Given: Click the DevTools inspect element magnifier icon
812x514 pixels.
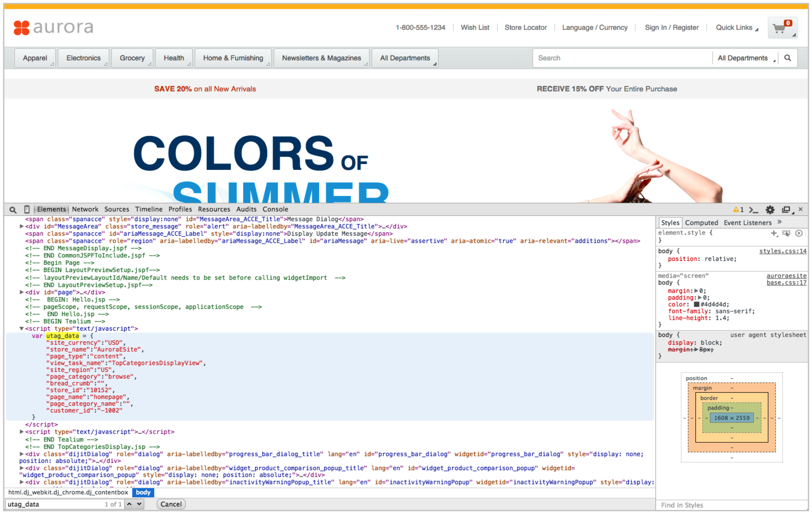Looking at the screenshot, I should (x=13, y=210).
